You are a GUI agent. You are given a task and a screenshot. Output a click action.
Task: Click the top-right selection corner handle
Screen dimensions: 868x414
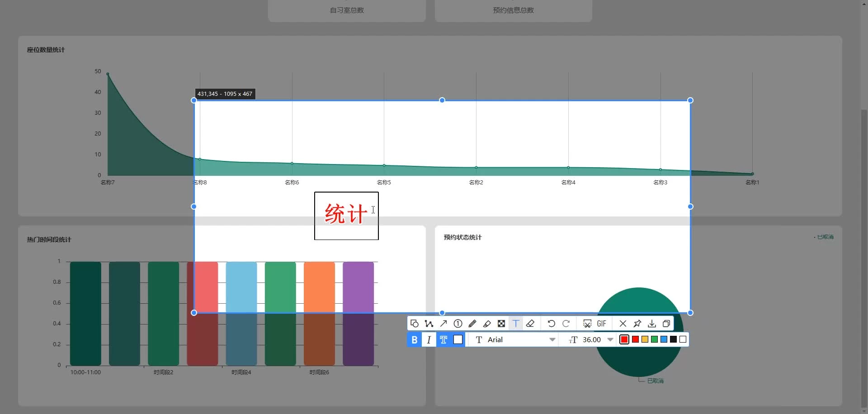690,100
